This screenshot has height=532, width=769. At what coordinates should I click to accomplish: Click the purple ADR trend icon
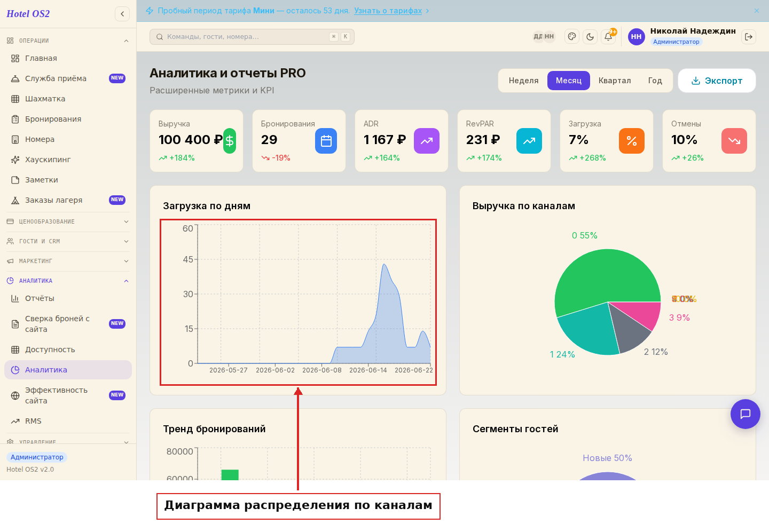click(427, 141)
